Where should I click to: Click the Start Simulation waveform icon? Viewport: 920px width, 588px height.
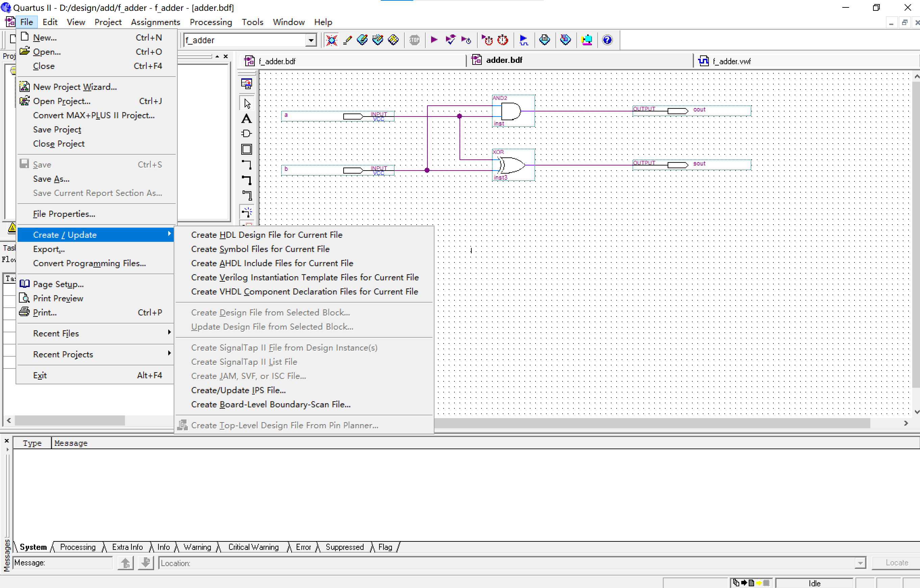524,40
